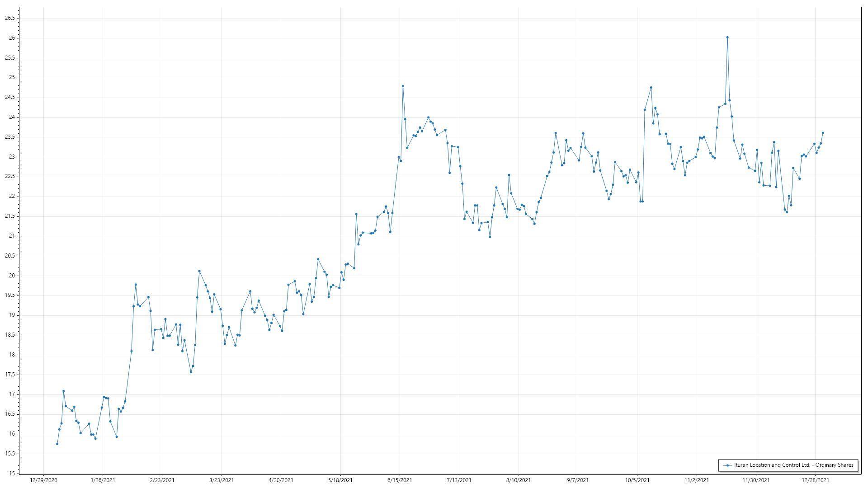This screenshot has height=488, width=868.
Task: Click the Ituran Location and Control legend label
Action: [x=793, y=465]
